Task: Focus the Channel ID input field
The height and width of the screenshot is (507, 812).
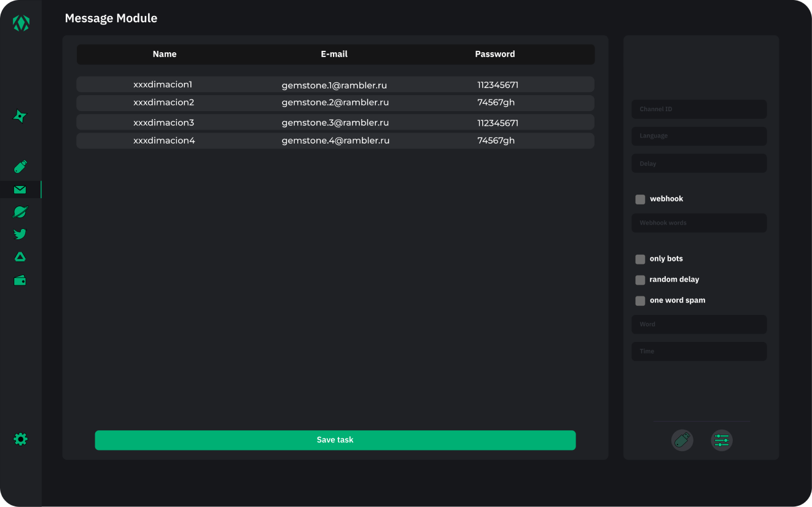Action: (x=699, y=109)
